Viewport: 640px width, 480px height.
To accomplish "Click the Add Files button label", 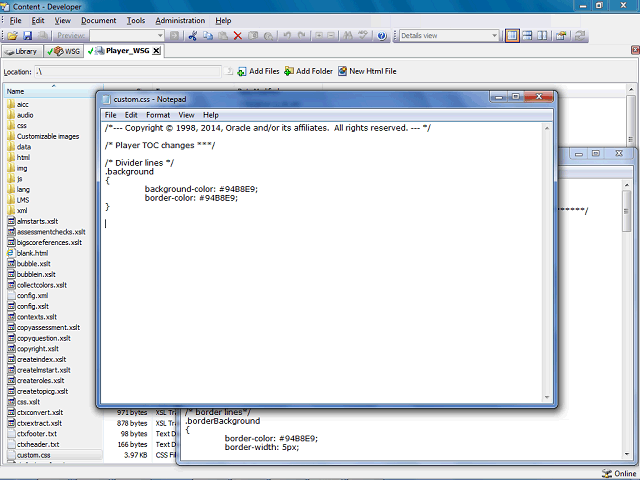I will (x=264, y=71).
